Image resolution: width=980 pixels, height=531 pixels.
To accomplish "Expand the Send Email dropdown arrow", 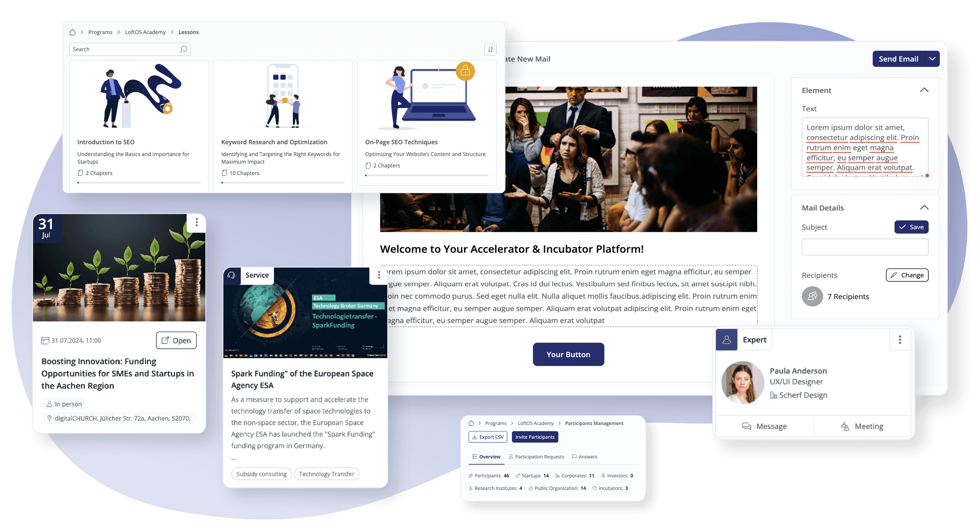I will [934, 59].
